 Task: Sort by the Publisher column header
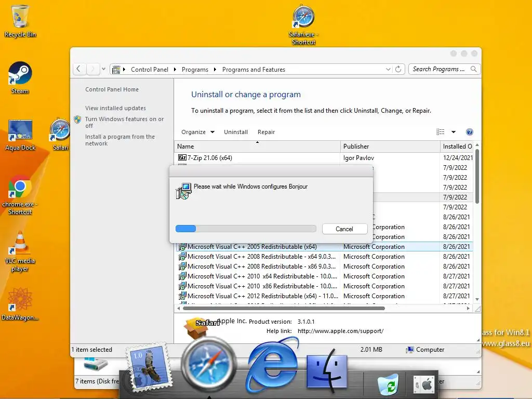[390, 146]
